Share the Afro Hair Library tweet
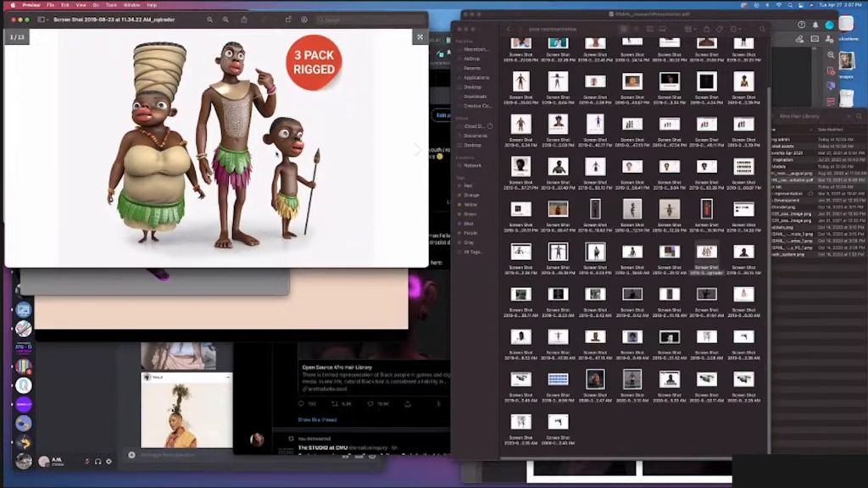The height and width of the screenshot is (488, 868). tap(408, 404)
